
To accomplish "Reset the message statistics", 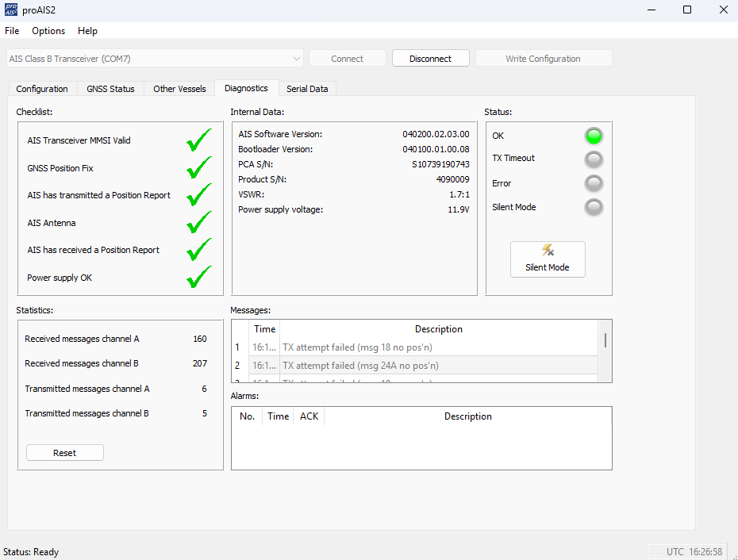I will [x=65, y=453].
